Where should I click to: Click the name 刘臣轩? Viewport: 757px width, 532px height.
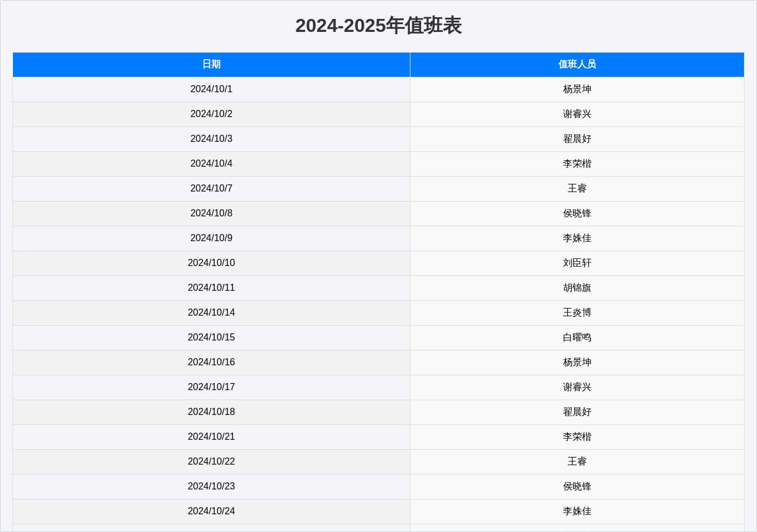[577, 263]
